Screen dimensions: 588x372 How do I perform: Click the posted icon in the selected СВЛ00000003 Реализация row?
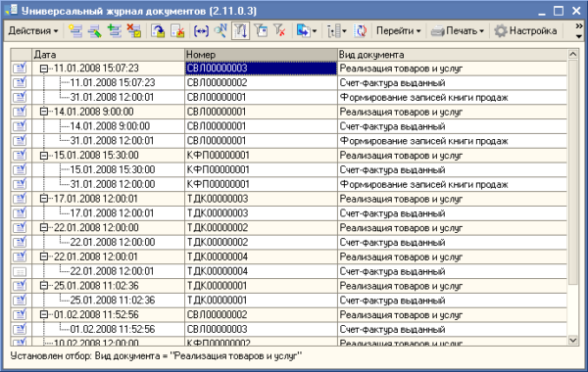20,69
